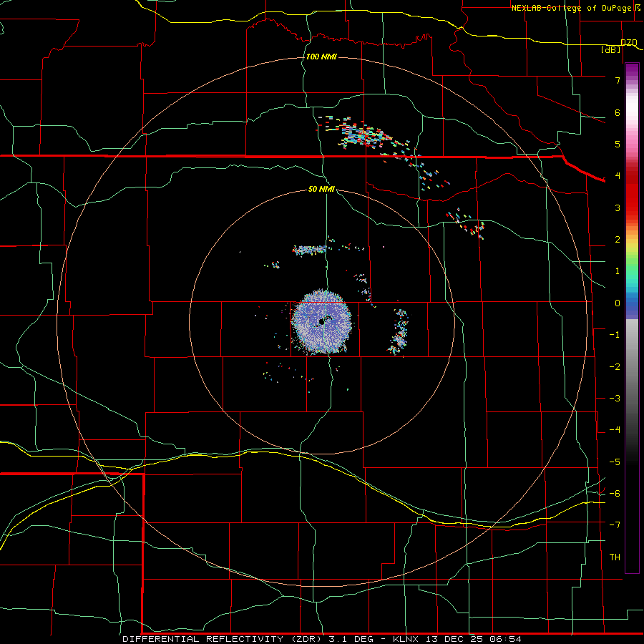Click the 1 value on the ZDR scale
The width and height of the screenshot is (644, 644).
(618, 271)
